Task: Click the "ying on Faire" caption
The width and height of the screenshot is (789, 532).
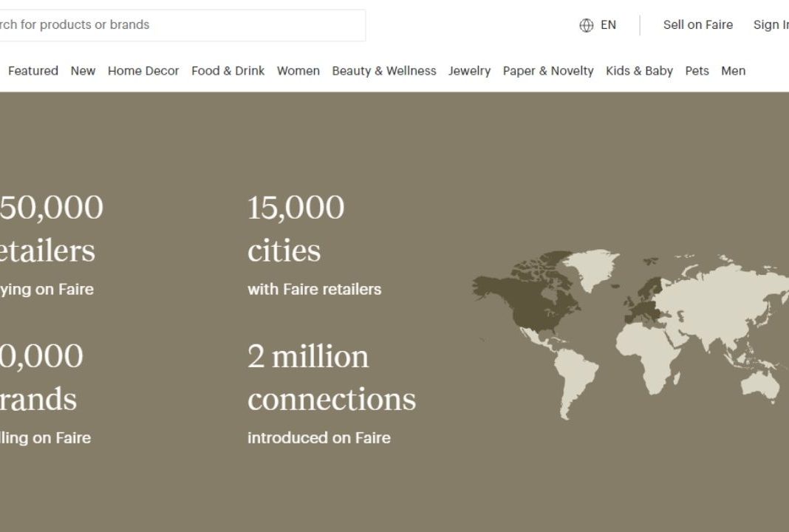Action: (x=47, y=290)
